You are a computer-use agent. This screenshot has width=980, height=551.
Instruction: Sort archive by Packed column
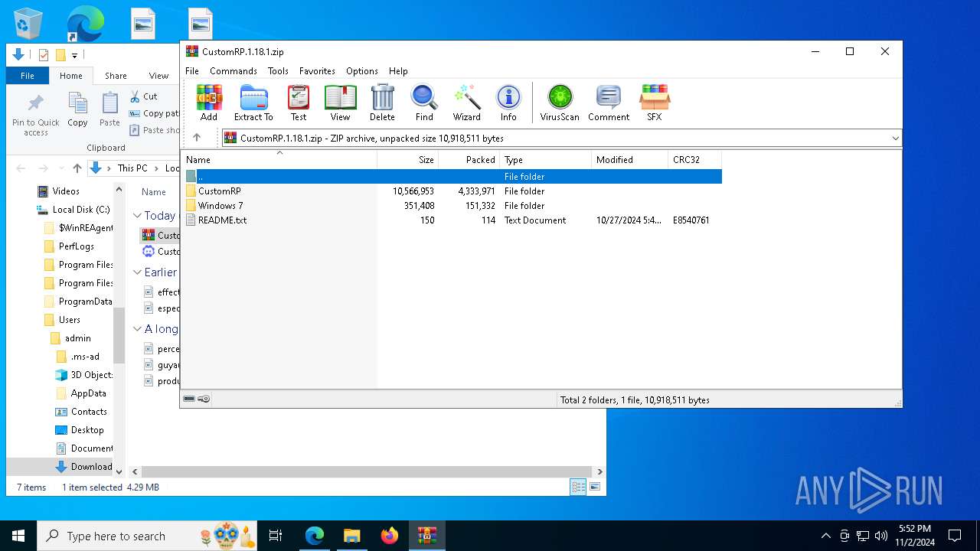coord(469,160)
